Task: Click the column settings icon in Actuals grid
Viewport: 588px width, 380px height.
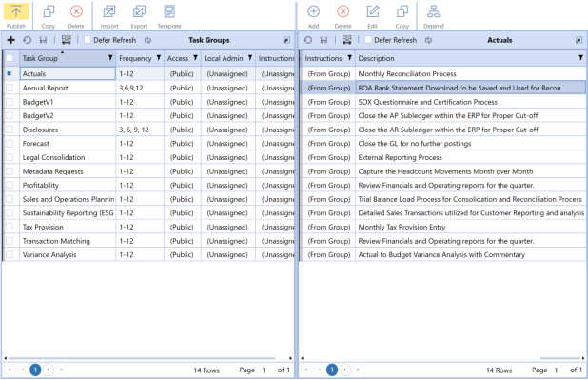Action: point(347,40)
